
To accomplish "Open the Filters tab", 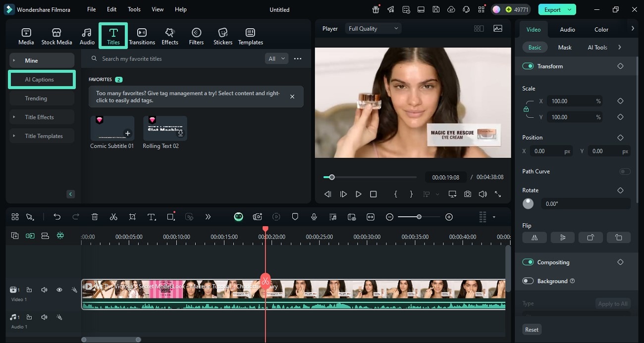I will 196,36.
